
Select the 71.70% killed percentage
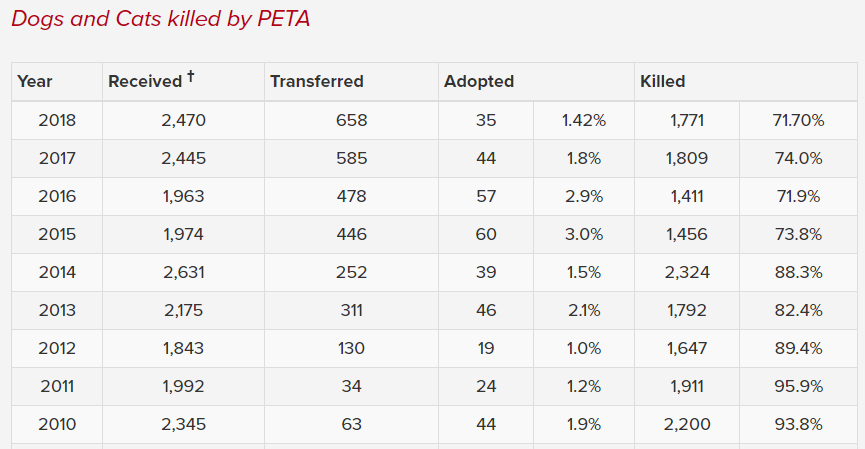coord(798,120)
